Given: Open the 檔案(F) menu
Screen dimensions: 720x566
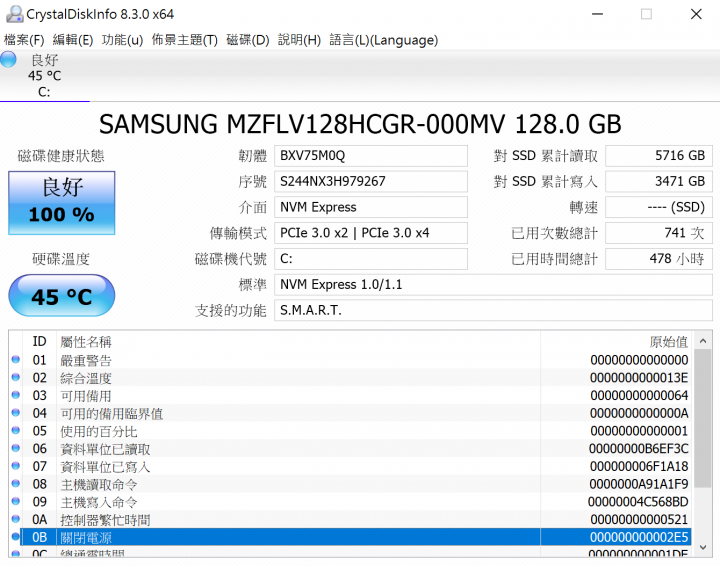Looking at the screenshot, I should (x=24, y=40).
